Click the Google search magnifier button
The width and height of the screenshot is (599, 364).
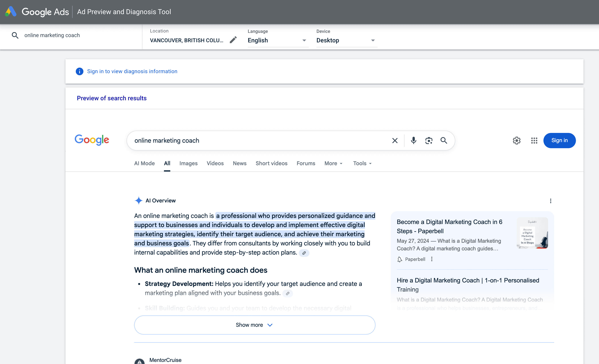[x=444, y=141]
